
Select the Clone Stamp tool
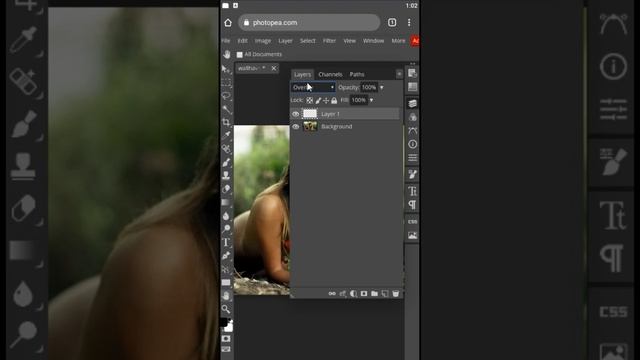pos(226,176)
